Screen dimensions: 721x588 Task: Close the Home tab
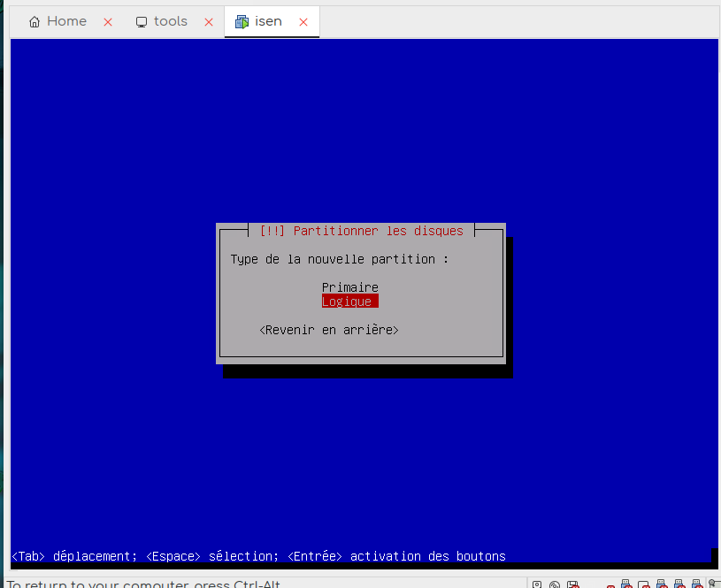pos(108,22)
